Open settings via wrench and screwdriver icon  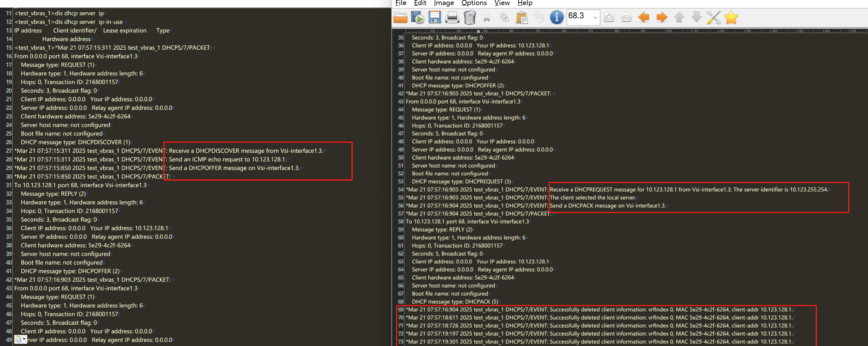pyautogui.click(x=713, y=17)
